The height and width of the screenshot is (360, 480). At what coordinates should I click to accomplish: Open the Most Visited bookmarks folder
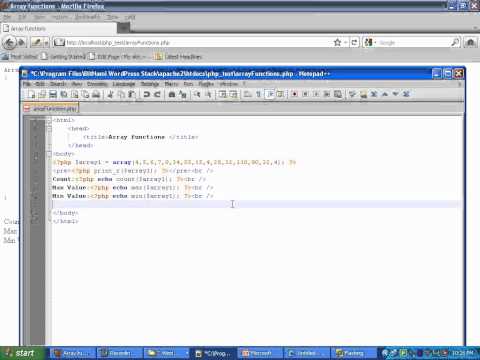coord(20,57)
